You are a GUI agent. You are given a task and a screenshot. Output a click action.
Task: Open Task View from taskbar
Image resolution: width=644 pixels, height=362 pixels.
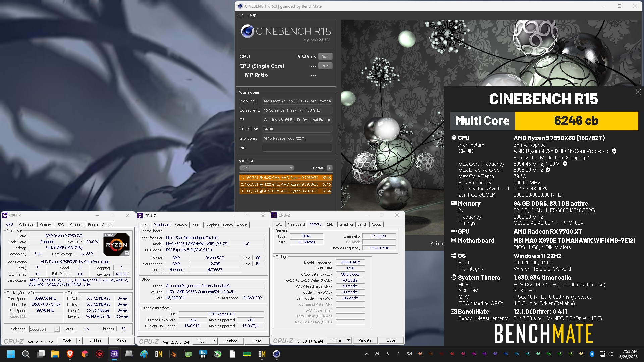point(41,354)
